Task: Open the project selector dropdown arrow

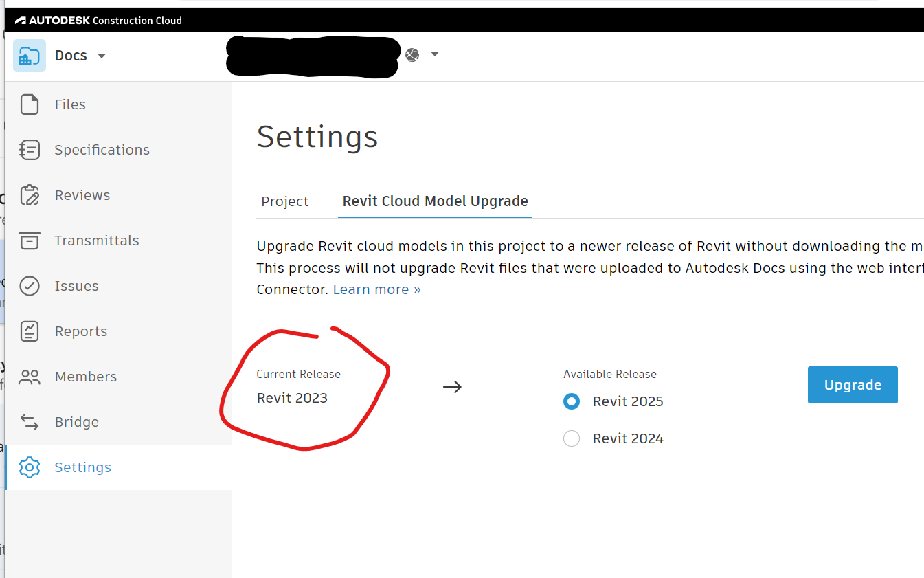Action: [x=435, y=54]
